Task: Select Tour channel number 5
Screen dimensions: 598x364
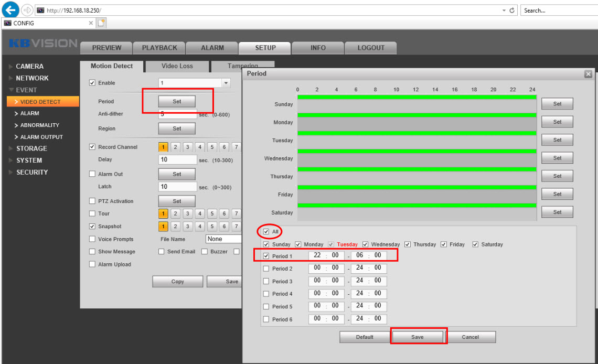Action: click(x=212, y=213)
